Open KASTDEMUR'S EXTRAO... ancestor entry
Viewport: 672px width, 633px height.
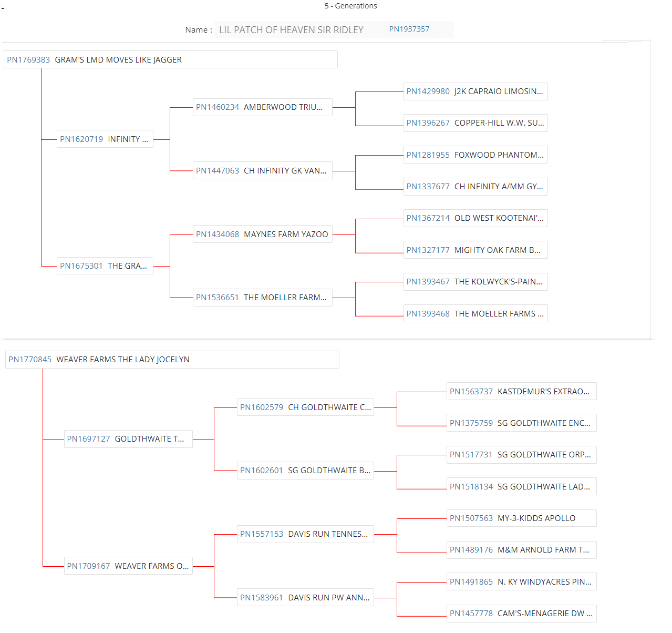pos(521,392)
